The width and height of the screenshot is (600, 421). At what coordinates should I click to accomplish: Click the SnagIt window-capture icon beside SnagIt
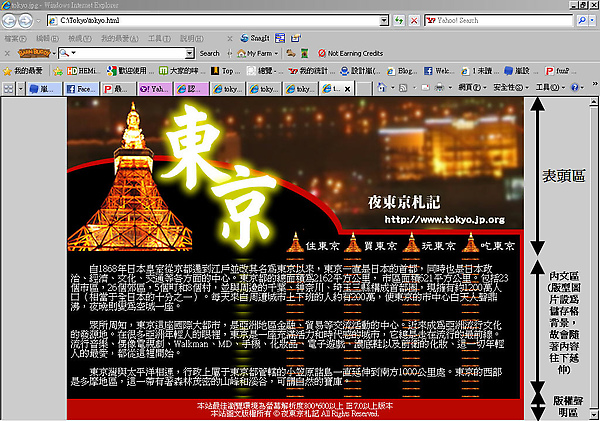point(280,38)
